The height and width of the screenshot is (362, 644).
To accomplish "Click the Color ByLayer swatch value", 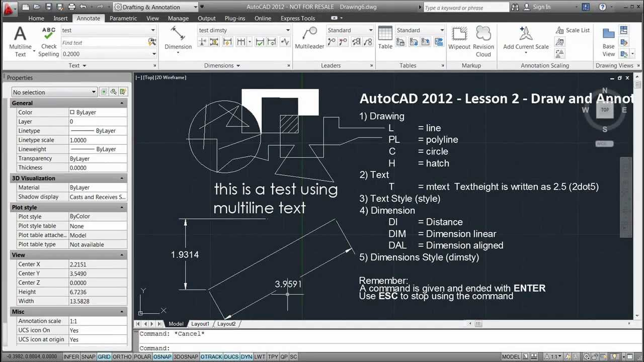I will coord(98,112).
